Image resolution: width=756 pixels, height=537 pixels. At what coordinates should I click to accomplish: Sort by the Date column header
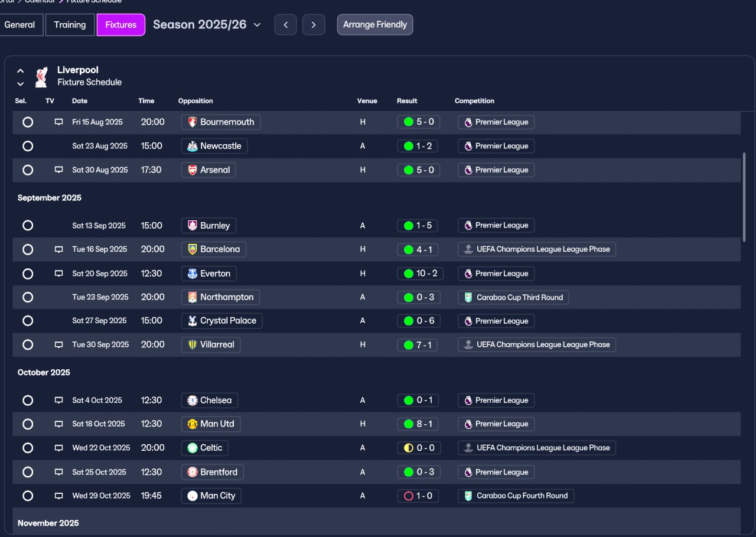80,101
